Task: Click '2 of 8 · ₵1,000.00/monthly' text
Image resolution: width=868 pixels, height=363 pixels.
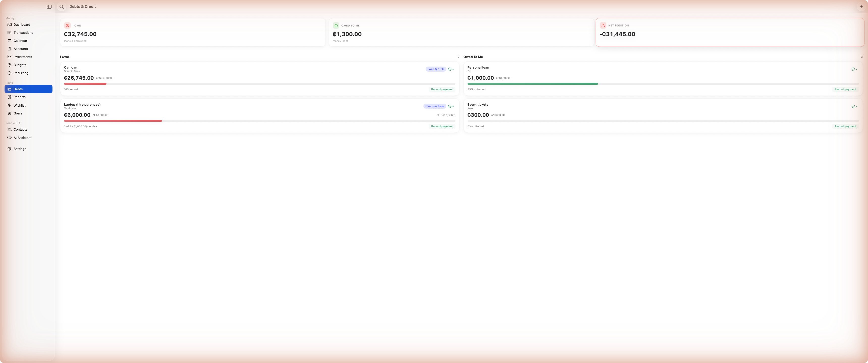Action: 80,127
